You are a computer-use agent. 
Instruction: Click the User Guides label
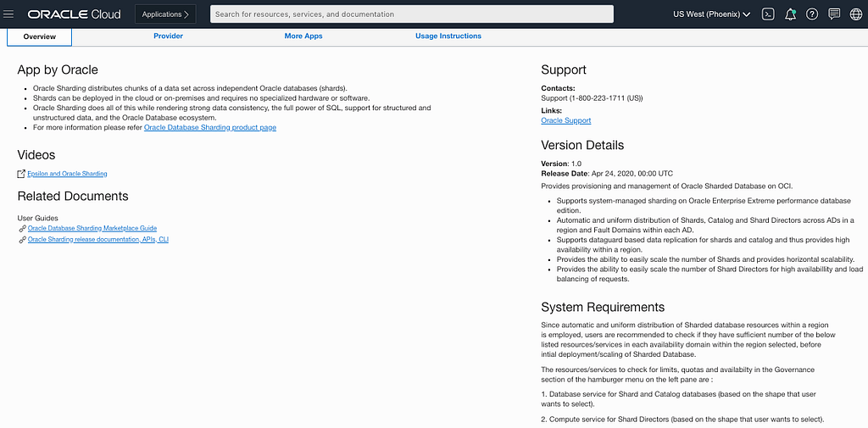[x=37, y=218]
